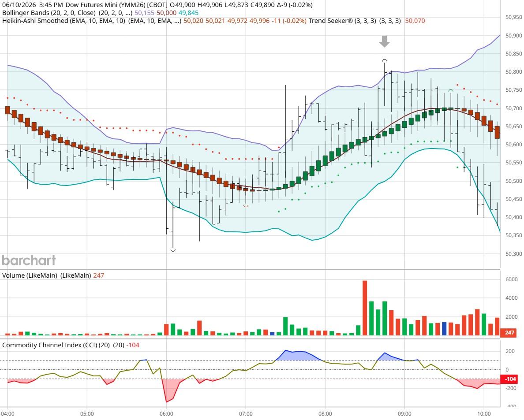Click the 50,300 price axis label

click(514, 254)
